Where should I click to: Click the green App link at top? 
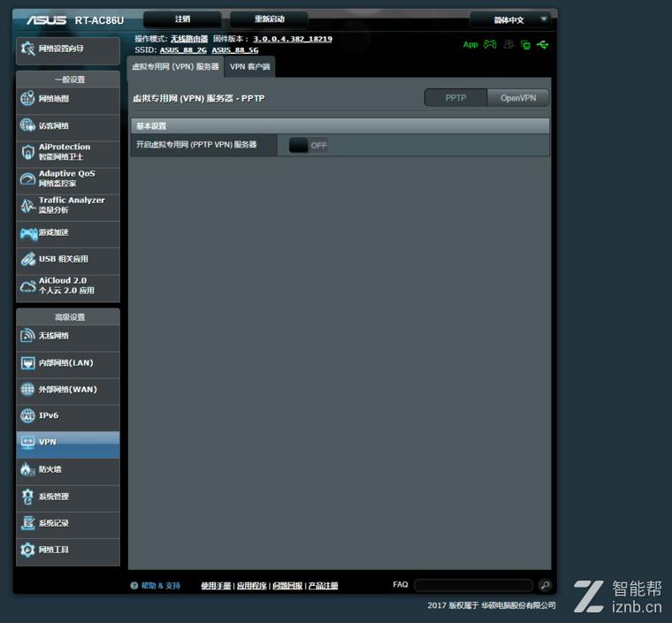coord(470,44)
